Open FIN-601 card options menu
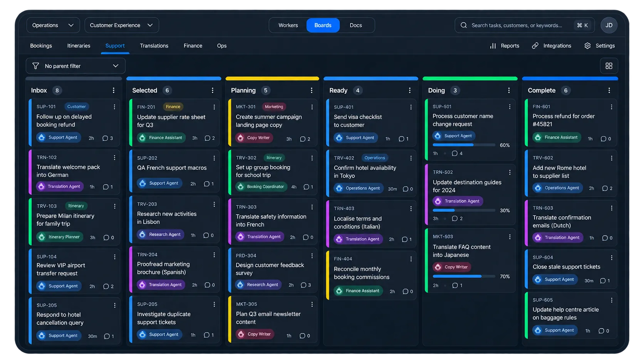 [611, 107]
